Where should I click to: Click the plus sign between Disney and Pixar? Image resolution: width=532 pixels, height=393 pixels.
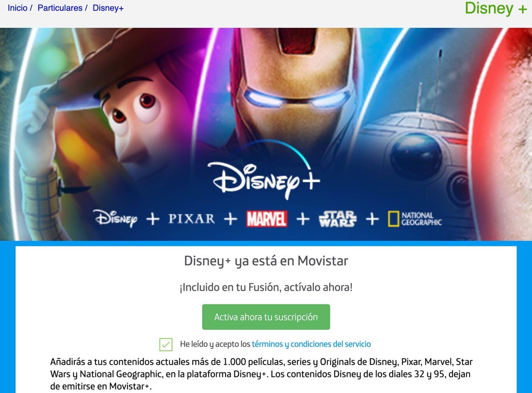click(153, 219)
